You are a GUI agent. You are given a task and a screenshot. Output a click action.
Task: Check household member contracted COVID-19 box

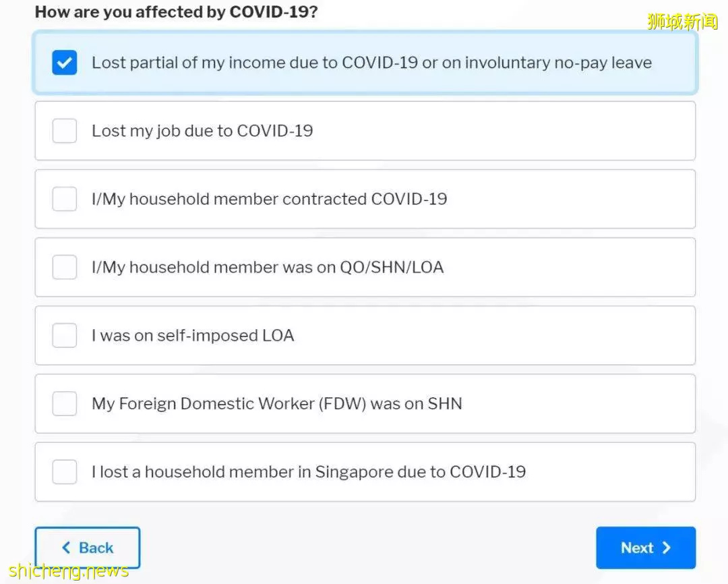tap(65, 199)
